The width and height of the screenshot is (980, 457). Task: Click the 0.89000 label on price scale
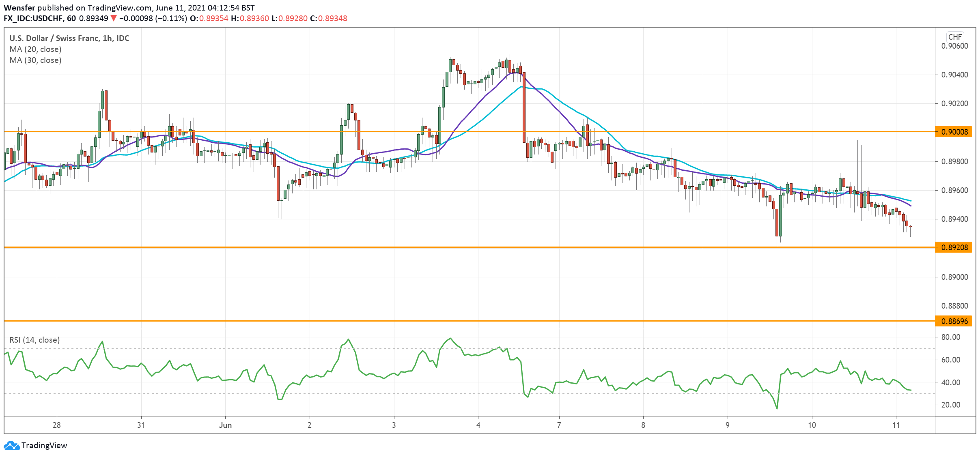click(x=954, y=277)
